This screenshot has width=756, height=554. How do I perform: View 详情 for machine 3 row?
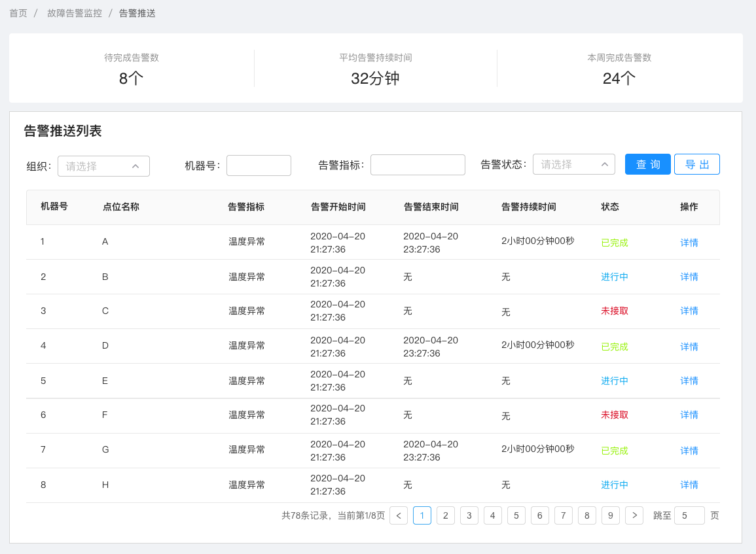(689, 311)
